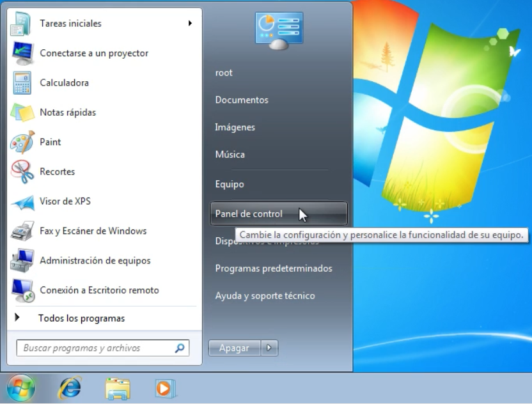This screenshot has height=404, width=532.
Task: Click Conexión a Escritorio remoto icon
Action: coord(22,291)
